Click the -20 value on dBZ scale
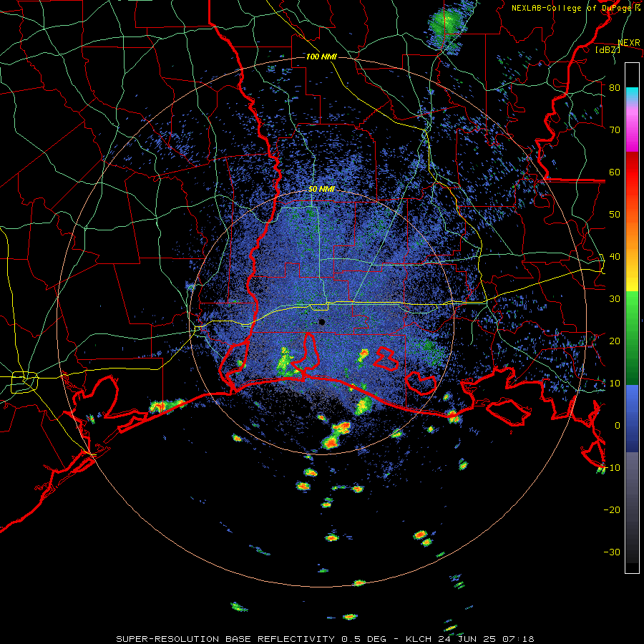 [612, 509]
